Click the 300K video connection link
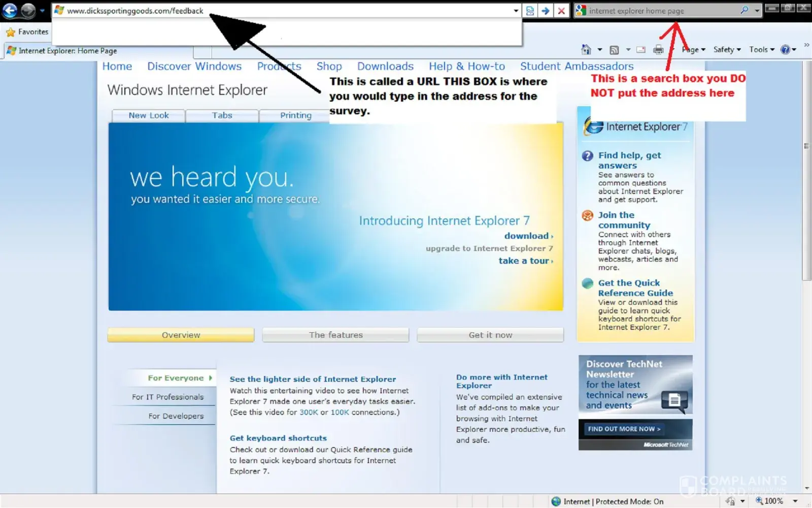The image size is (812, 508). point(309,412)
